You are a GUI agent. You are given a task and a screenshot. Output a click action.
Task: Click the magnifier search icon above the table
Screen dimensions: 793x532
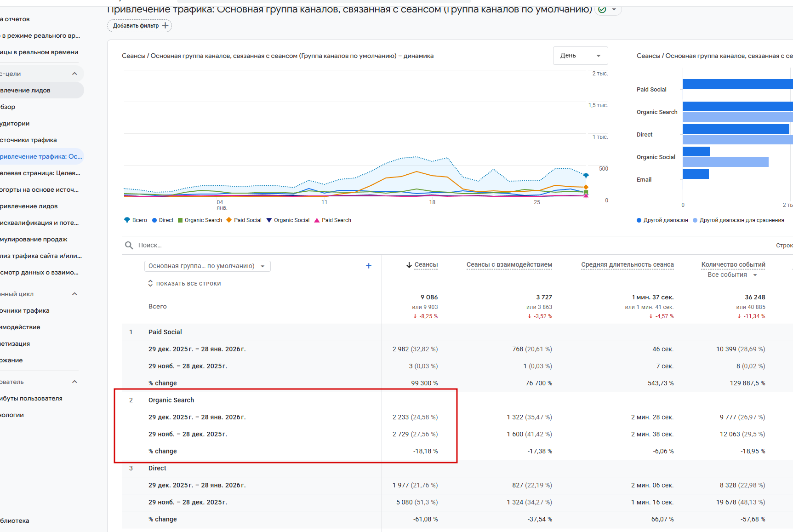(x=129, y=245)
